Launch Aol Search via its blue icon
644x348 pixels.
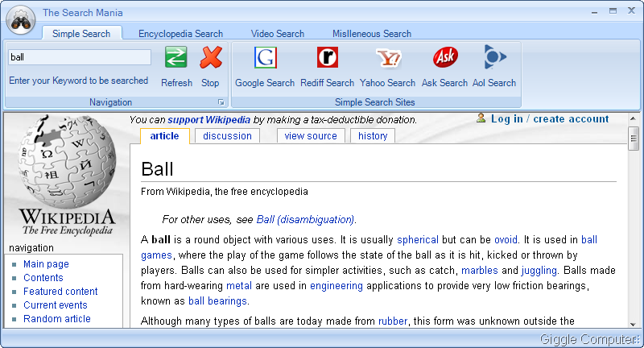(494, 56)
